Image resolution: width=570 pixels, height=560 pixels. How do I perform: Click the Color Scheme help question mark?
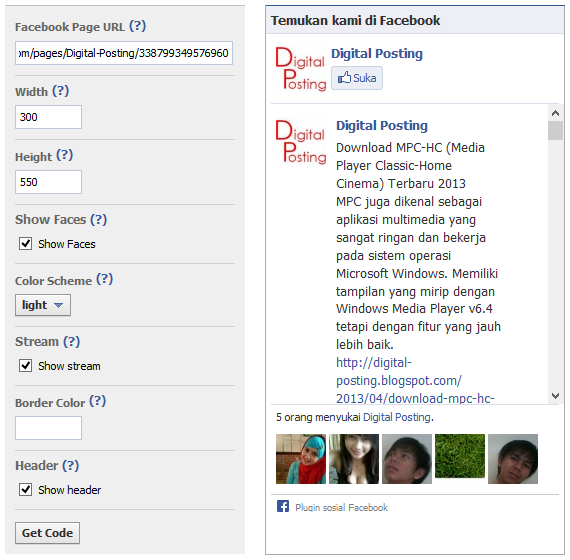pos(104,279)
